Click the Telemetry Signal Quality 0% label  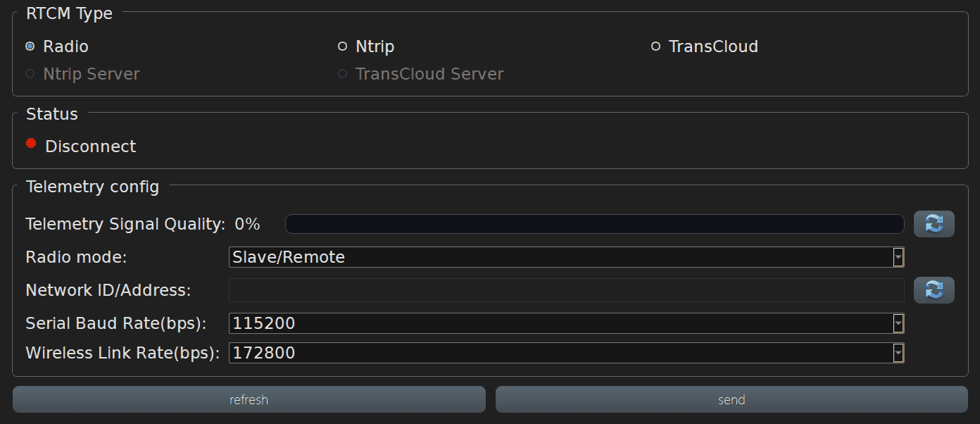[247, 224]
